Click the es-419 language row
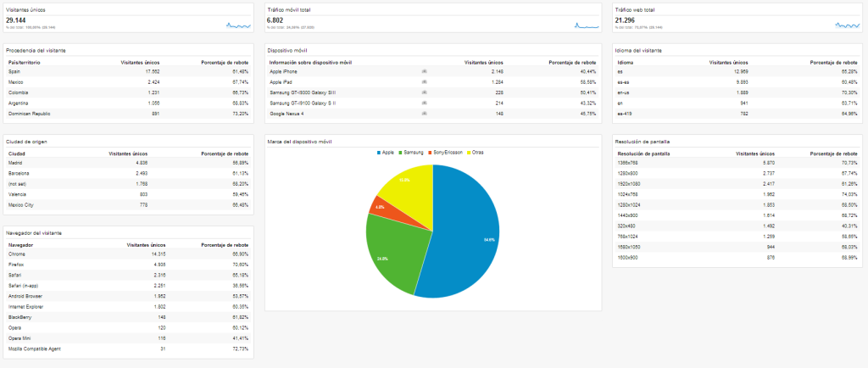 [x=738, y=114]
